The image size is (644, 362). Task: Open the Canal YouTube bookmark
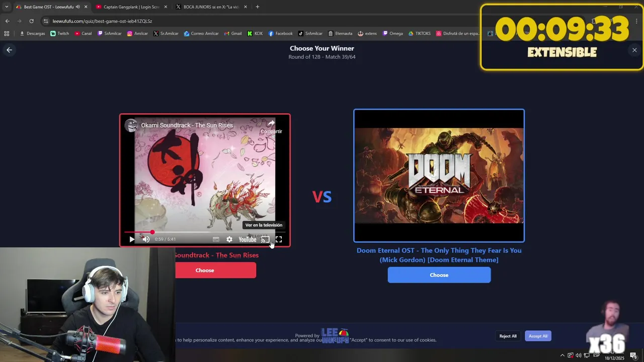click(83, 33)
